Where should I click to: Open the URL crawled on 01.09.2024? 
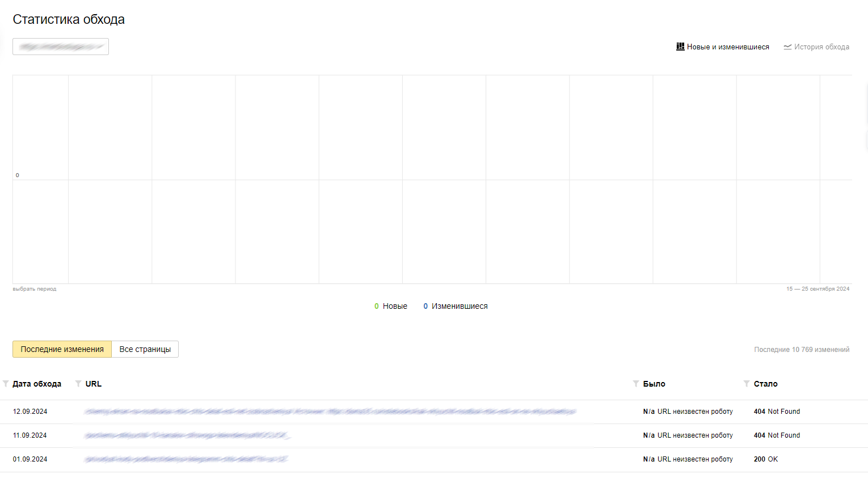[x=186, y=459]
